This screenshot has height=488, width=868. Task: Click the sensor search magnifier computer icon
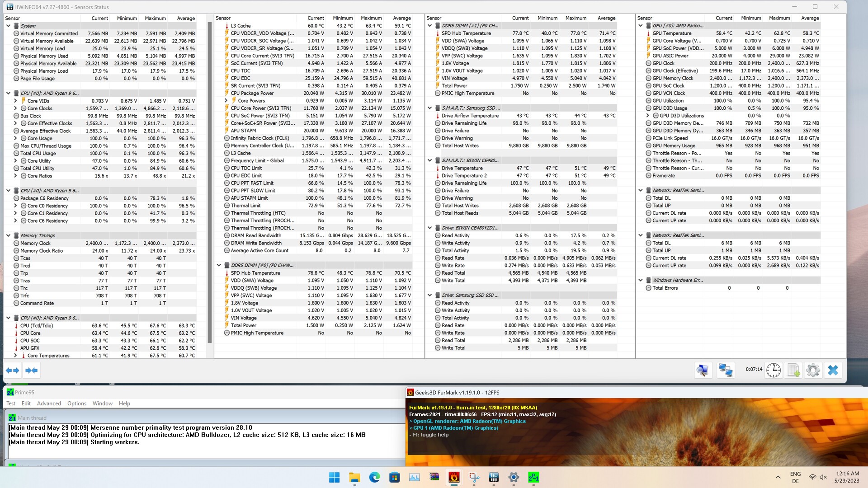click(703, 371)
